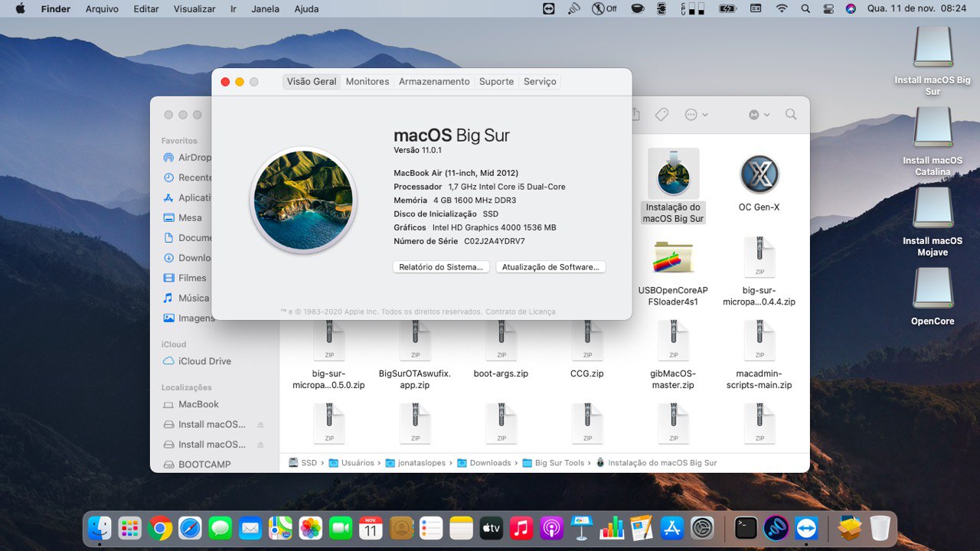Select Install macOS Catalina desktop drive

point(933,142)
